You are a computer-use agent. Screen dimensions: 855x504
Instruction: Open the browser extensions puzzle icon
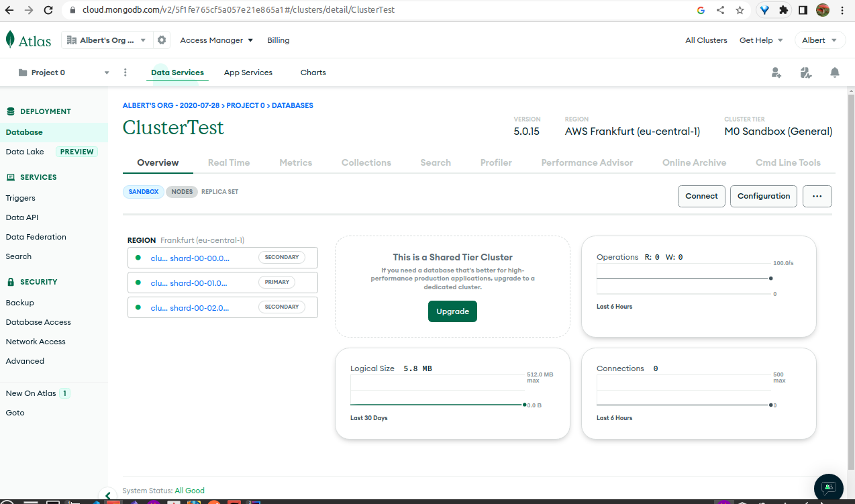784,10
